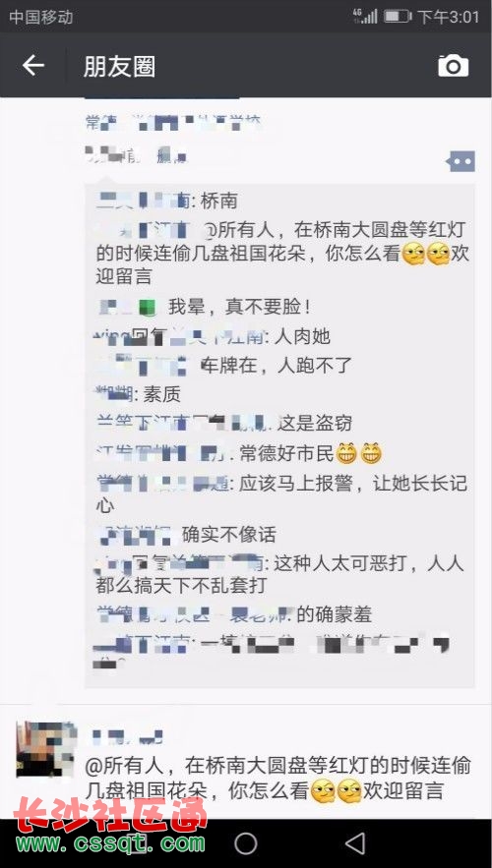Tap the 4G signal strength indicator

(366, 16)
